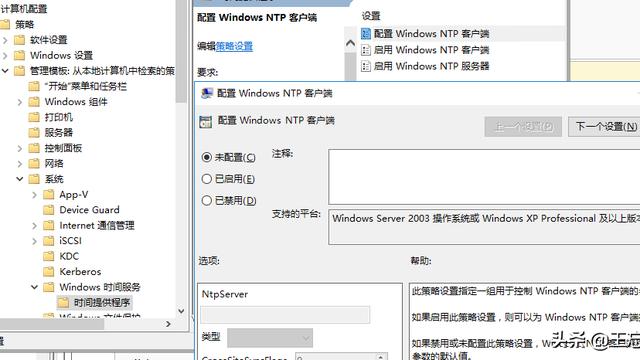
Task: Click the dialog title bar icon
Action: [x=207, y=93]
